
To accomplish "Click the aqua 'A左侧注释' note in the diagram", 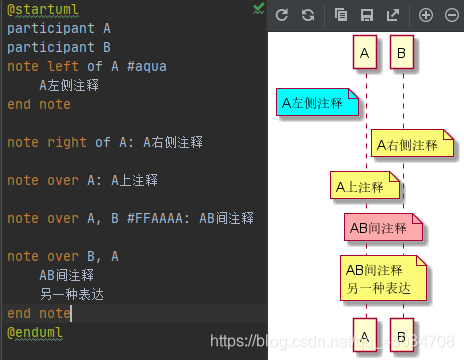I will [317, 102].
